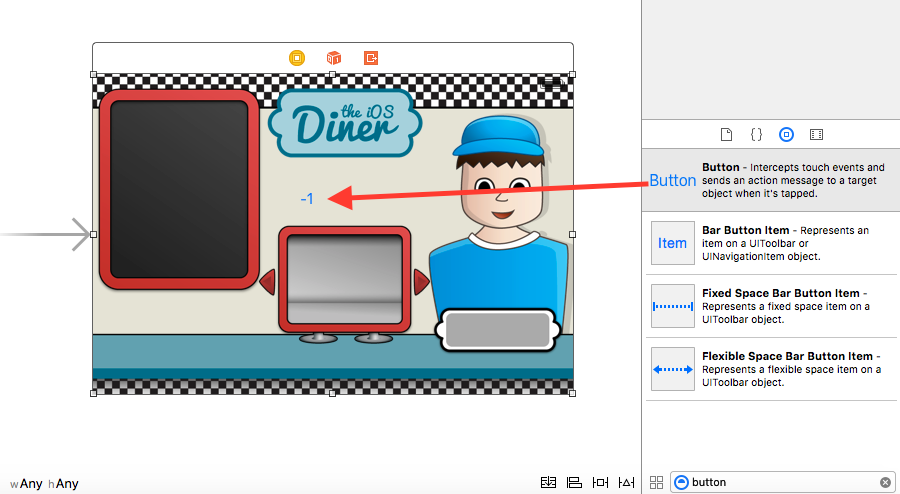Toggle library grid view icon

657,482
